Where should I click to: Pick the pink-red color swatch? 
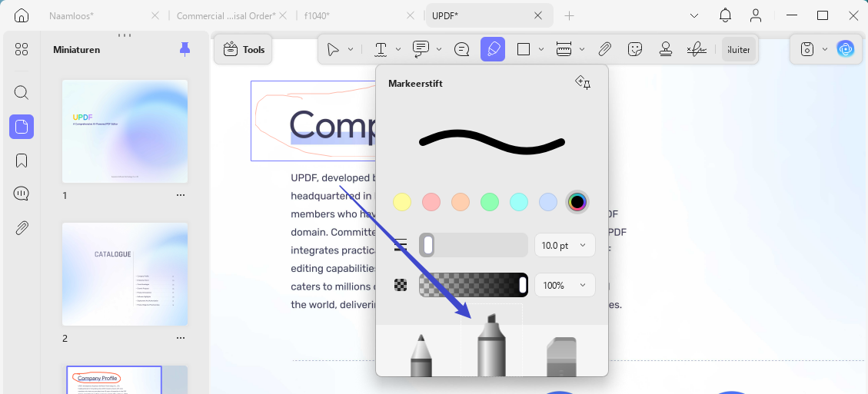click(x=431, y=202)
